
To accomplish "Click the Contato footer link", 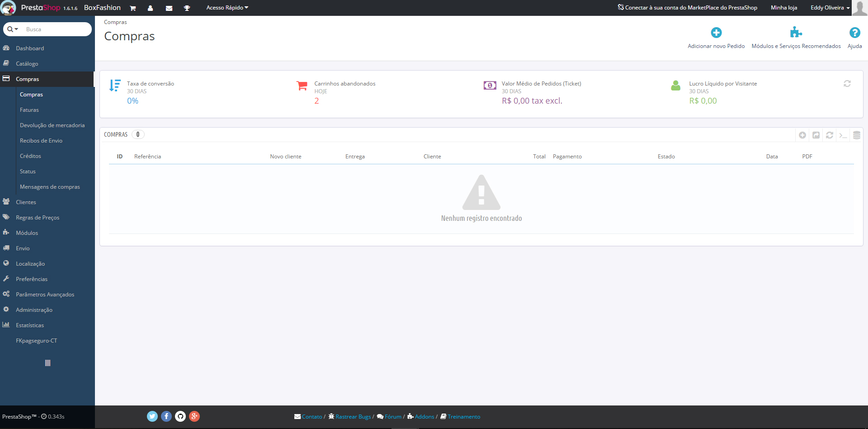I will click(312, 417).
